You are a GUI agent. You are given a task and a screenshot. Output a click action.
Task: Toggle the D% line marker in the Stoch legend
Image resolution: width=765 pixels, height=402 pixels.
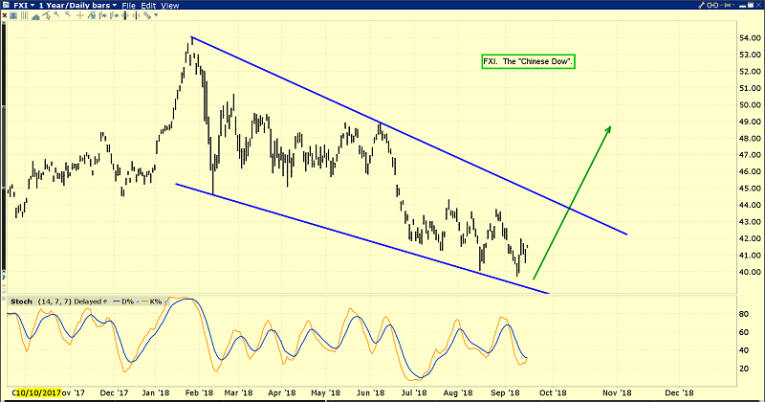[x=116, y=302]
